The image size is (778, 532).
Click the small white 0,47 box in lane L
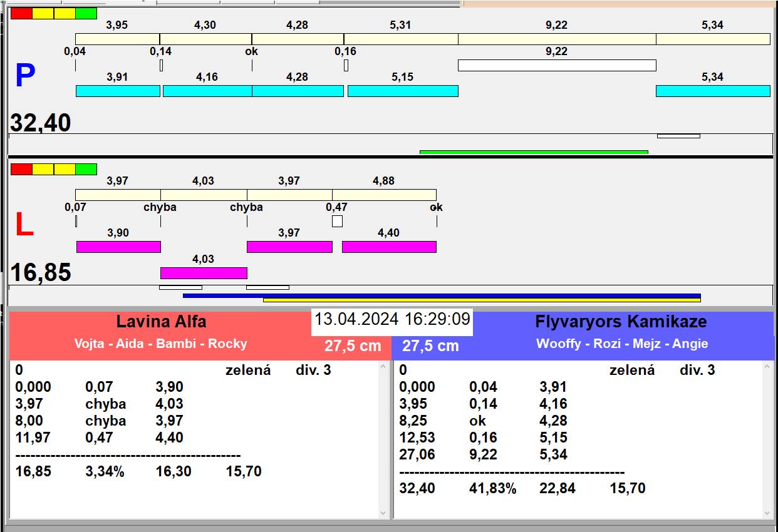(x=337, y=221)
